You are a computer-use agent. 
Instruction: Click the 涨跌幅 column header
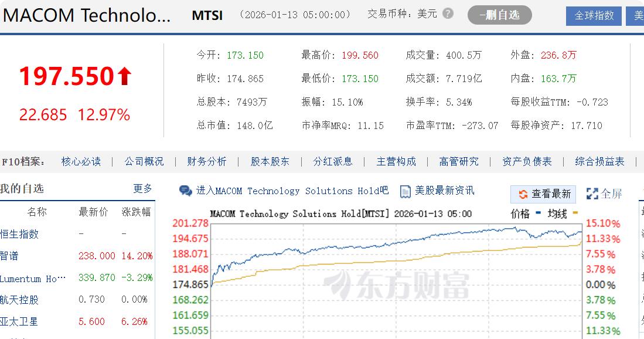tap(137, 212)
